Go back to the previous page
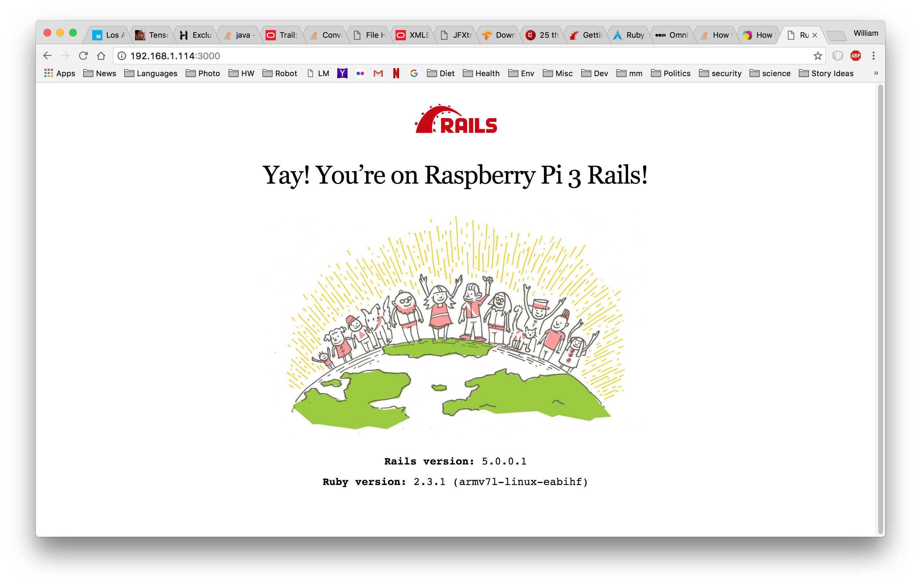This screenshot has width=921, height=588. pos(47,56)
